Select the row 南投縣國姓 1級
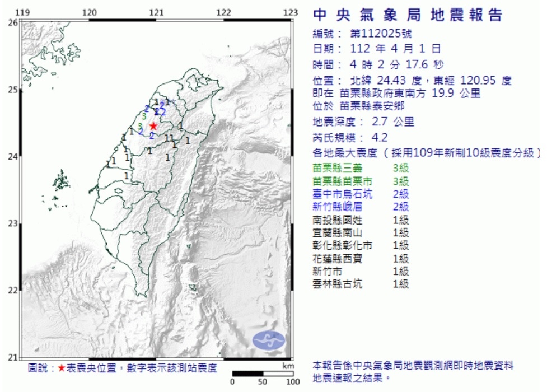Screen dimensions: 547x392 tap(361, 220)
